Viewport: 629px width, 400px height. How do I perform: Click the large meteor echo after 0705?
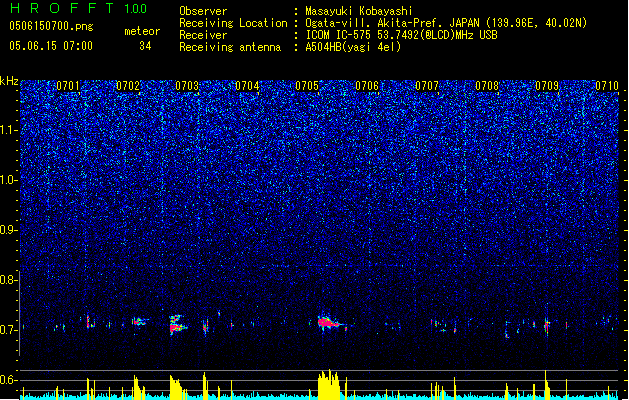[x=329, y=322]
